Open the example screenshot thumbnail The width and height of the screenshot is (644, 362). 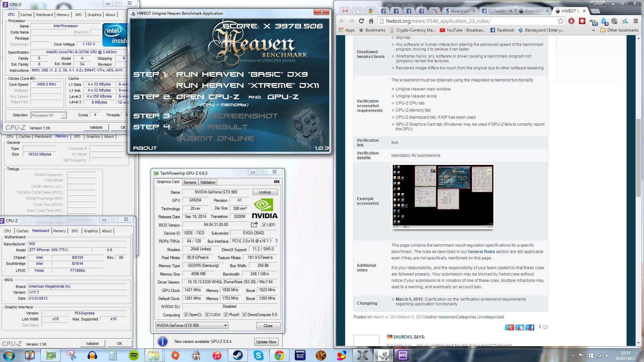[x=443, y=196]
